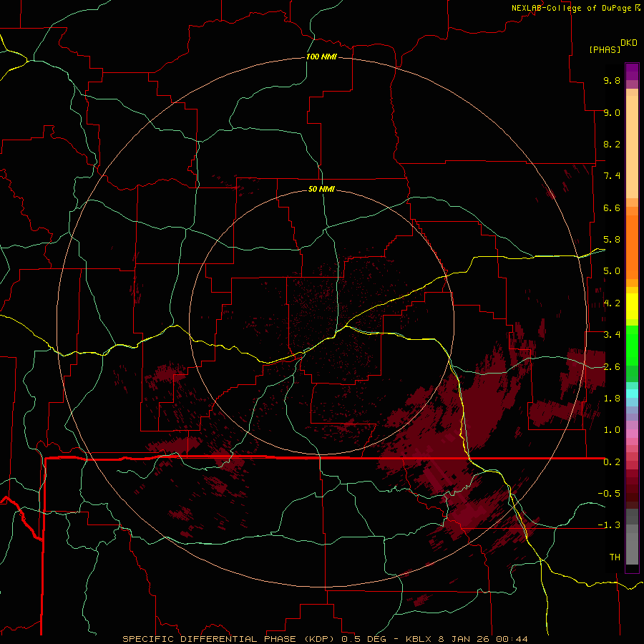This screenshot has height=644, width=644.
Task: Click the 1.0 scale value
Action: pyautogui.click(x=612, y=430)
